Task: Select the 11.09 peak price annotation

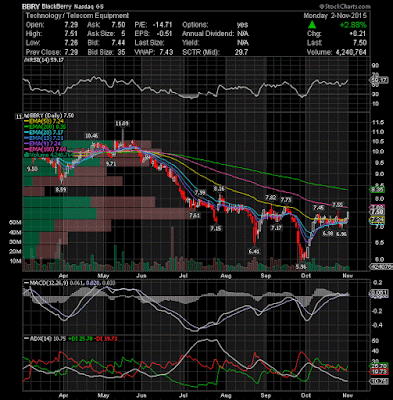Action: (x=122, y=124)
